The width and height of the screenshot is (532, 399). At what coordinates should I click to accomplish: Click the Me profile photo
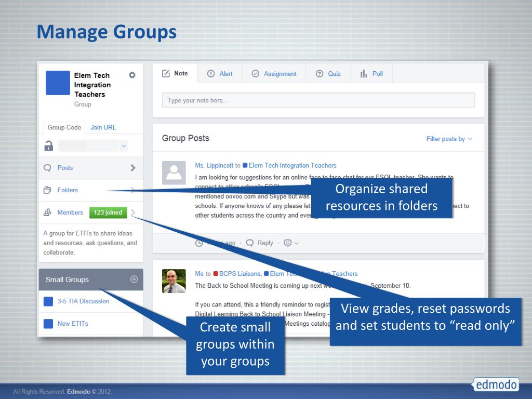tap(174, 281)
